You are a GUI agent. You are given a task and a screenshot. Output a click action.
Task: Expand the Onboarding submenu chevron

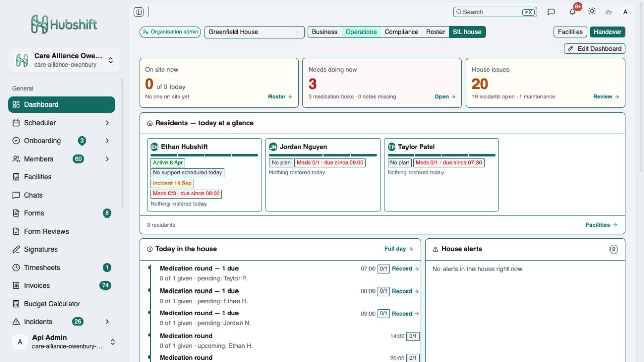107,141
